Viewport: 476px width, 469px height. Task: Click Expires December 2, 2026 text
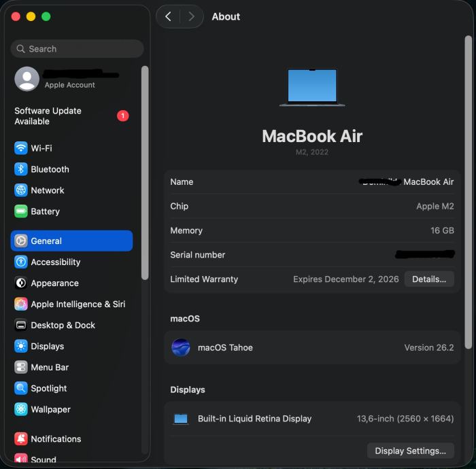(345, 279)
